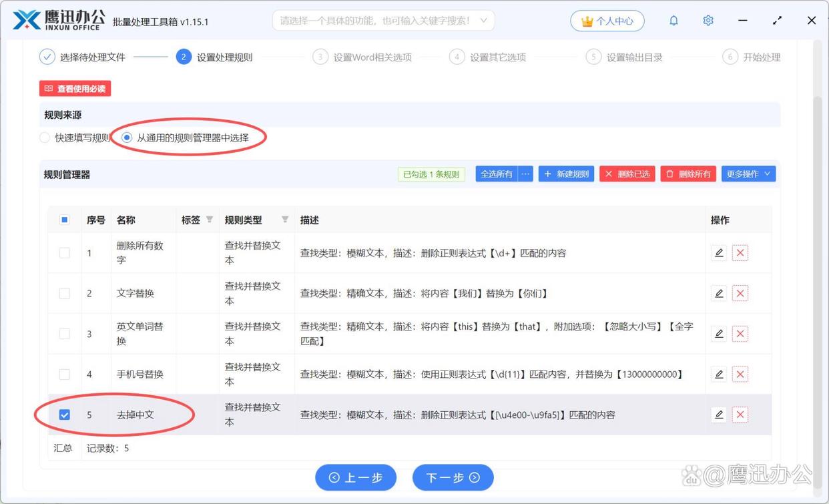This screenshot has width=829, height=504.
Task: Filter by 规则类型 column funnel icon
Action: (x=285, y=220)
